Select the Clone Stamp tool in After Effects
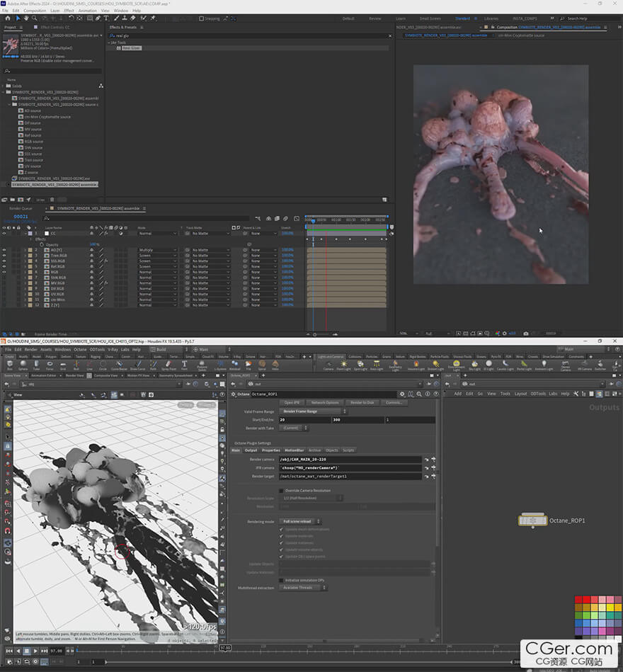 tap(125, 18)
